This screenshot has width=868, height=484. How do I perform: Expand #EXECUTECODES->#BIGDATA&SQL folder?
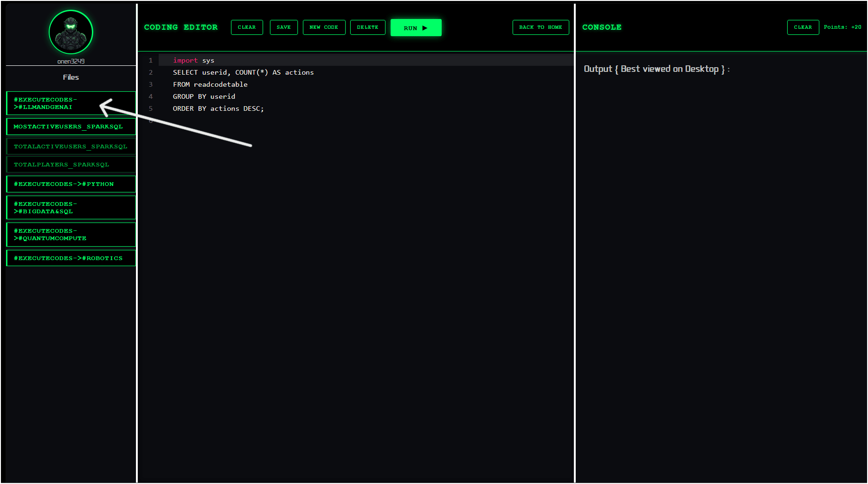coord(71,207)
